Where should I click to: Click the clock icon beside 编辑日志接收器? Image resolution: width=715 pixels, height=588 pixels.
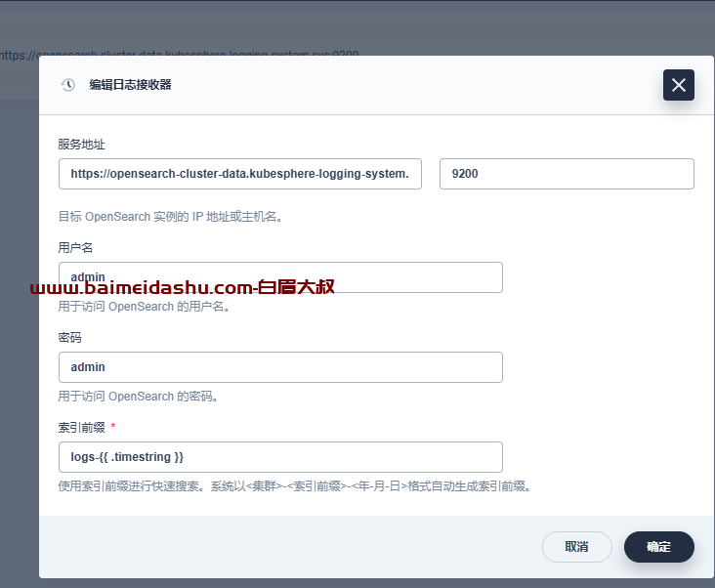68,85
